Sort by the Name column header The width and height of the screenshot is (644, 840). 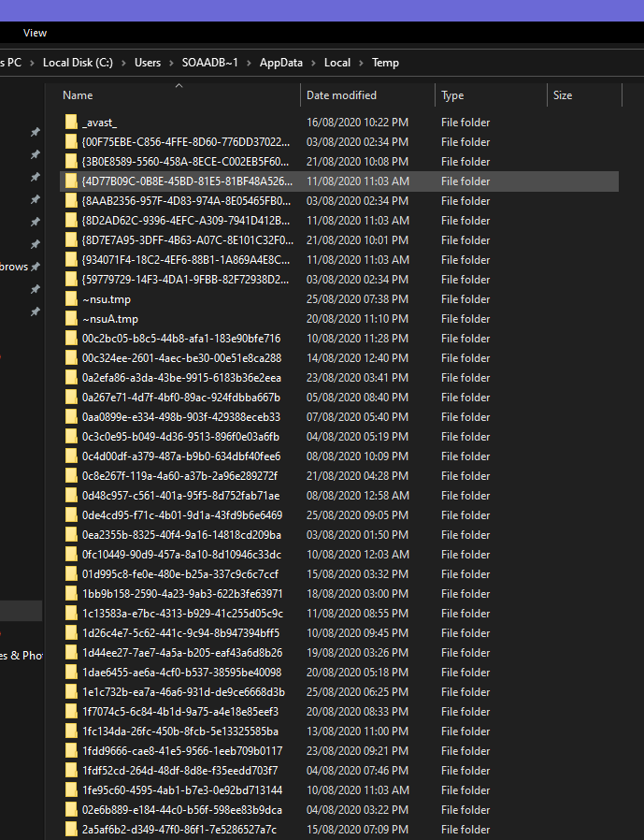point(79,95)
